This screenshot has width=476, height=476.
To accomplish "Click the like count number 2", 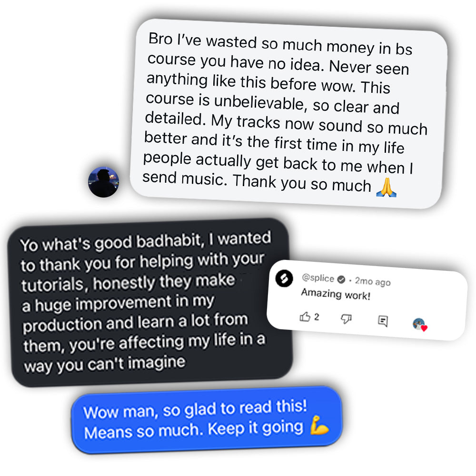I will pos(317,317).
